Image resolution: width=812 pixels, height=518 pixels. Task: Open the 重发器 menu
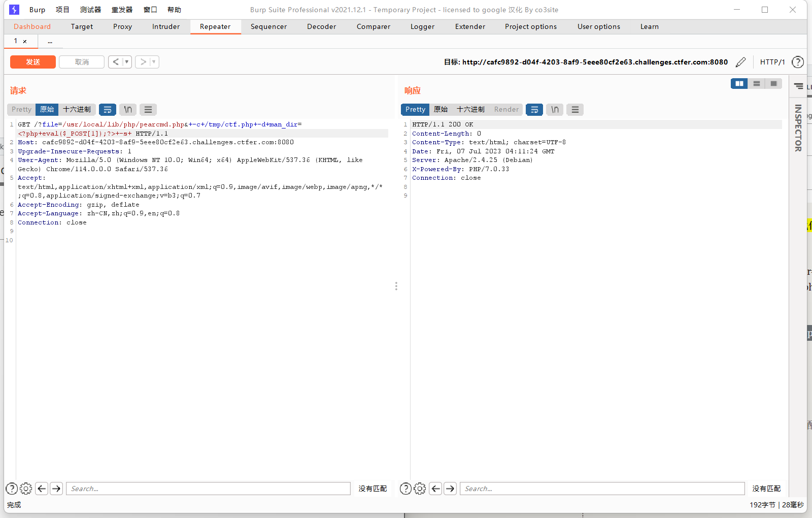tap(122, 10)
